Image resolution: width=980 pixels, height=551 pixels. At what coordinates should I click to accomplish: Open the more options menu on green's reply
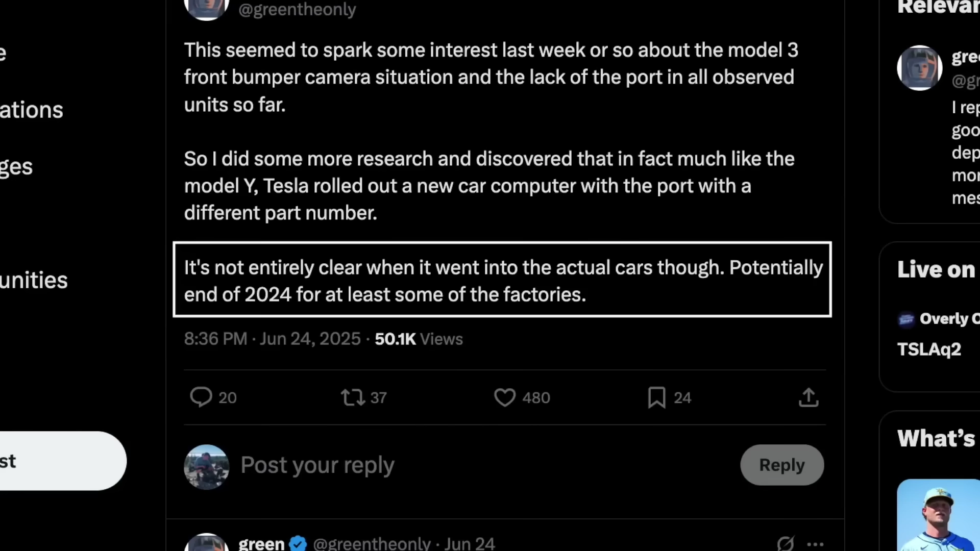point(815,543)
